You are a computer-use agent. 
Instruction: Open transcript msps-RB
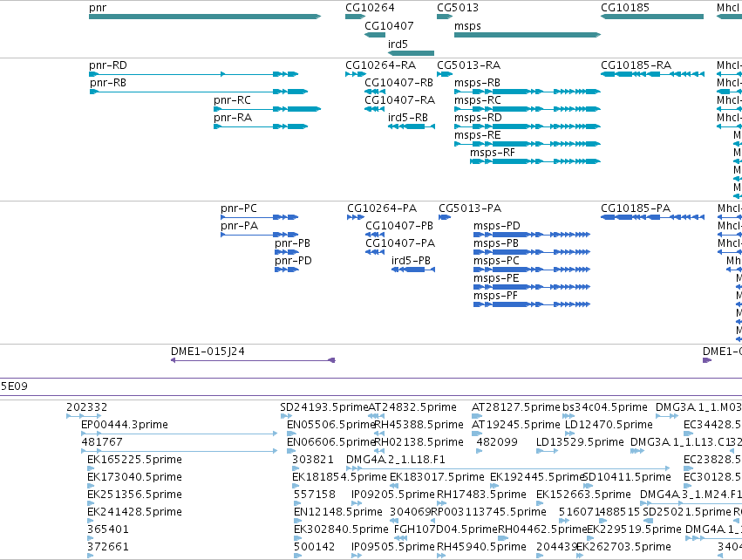[528, 92]
